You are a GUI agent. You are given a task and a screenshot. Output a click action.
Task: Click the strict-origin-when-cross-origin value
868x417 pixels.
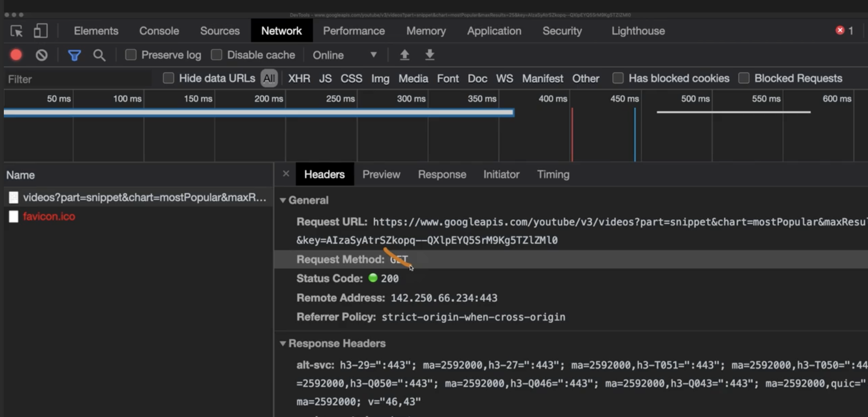coord(473,317)
